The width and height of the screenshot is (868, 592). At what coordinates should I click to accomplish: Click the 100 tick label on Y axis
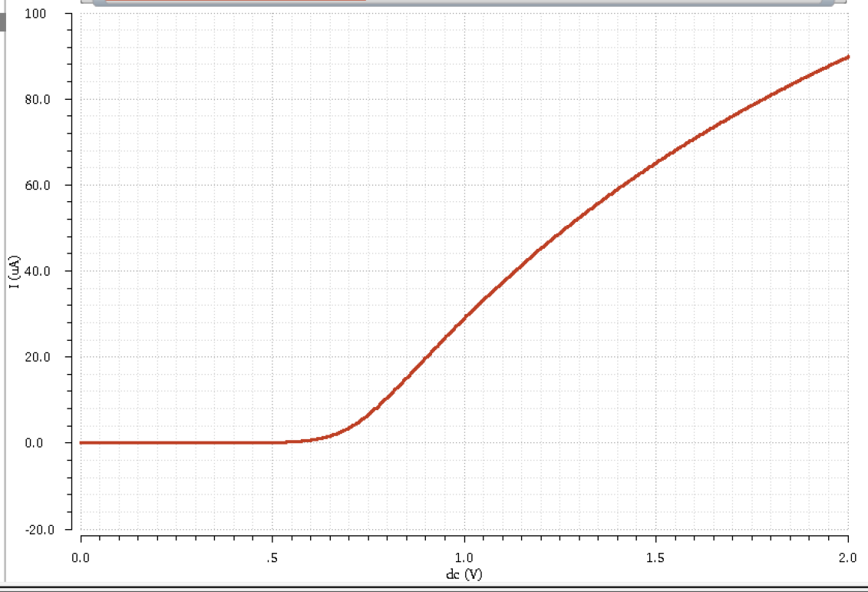[x=35, y=12]
